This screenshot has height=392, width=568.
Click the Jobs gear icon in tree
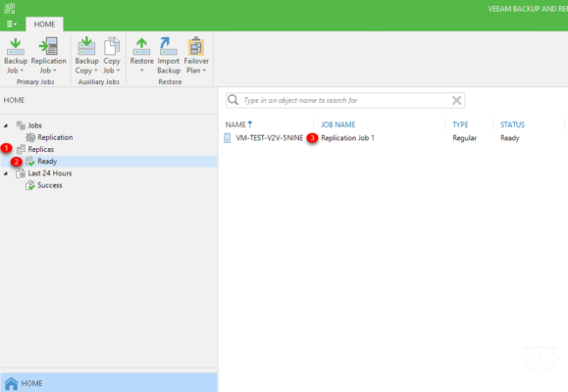pos(21,125)
